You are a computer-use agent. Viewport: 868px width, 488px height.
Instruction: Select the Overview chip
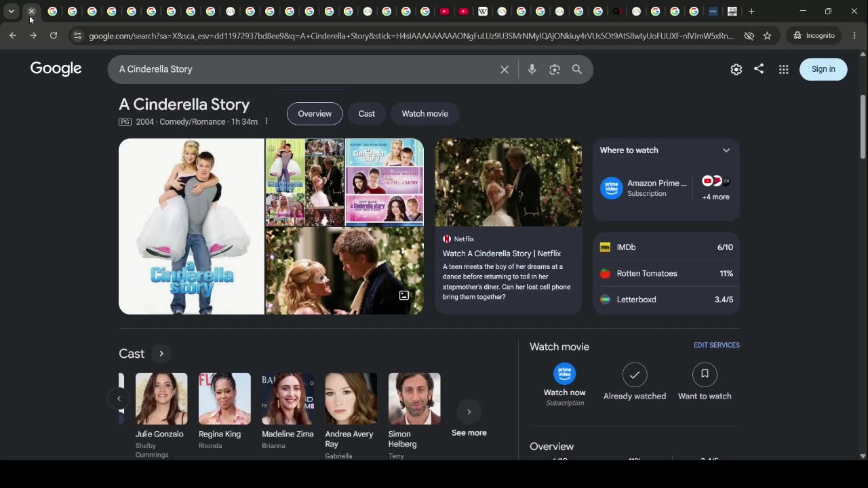coord(315,114)
